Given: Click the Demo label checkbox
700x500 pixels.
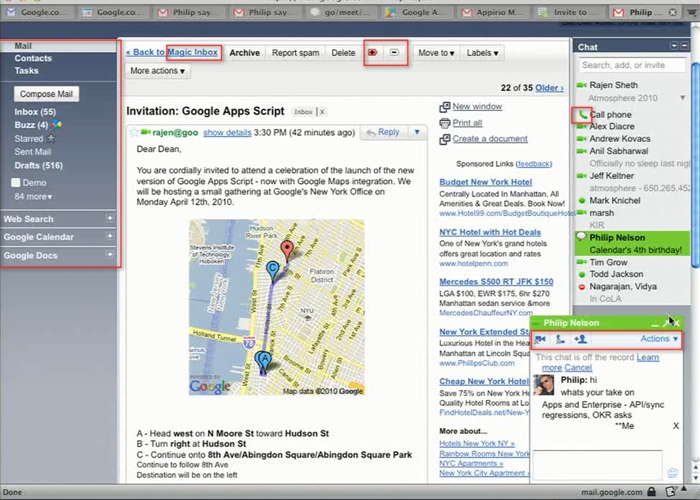Looking at the screenshot, I should pos(15,183).
